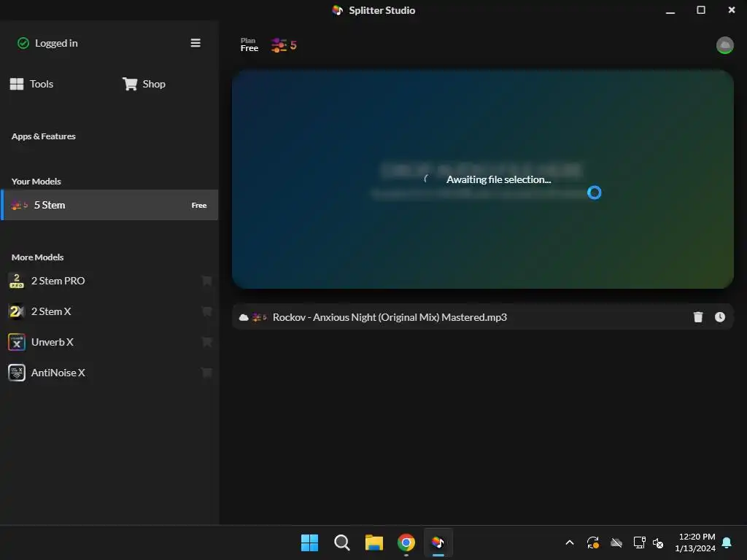Click the 5 Stem model icon in header
This screenshot has width=747, height=560.
pos(284,45)
